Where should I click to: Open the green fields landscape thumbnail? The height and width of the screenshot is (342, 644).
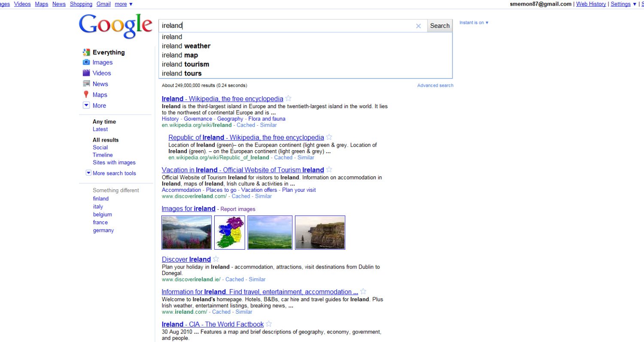(270, 233)
